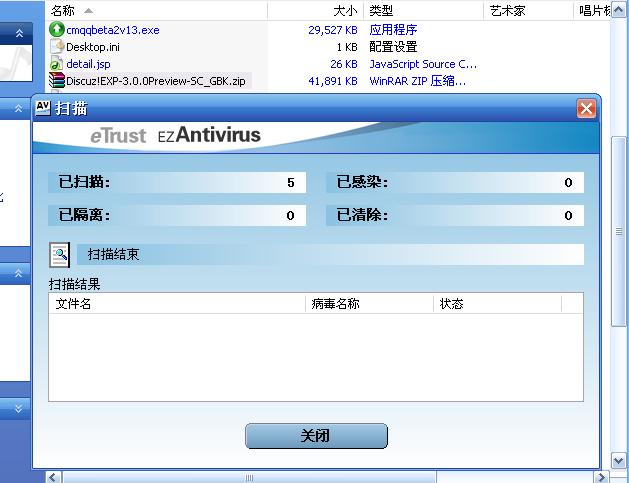Click the vertical scrollbar thumb
Screen dimensions: 629x483
coord(618,231)
